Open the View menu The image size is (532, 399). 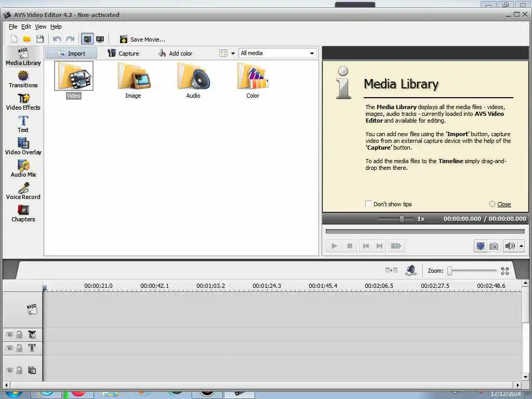tap(41, 26)
